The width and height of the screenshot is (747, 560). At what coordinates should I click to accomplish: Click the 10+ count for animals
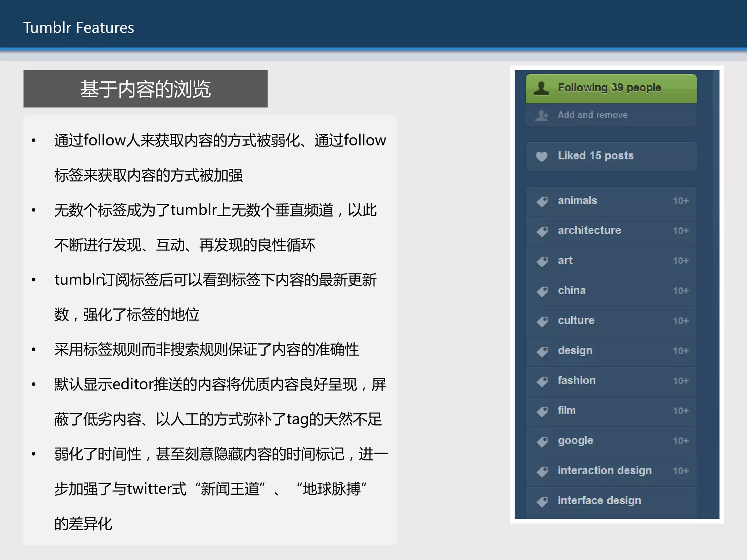(x=681, y=201)
